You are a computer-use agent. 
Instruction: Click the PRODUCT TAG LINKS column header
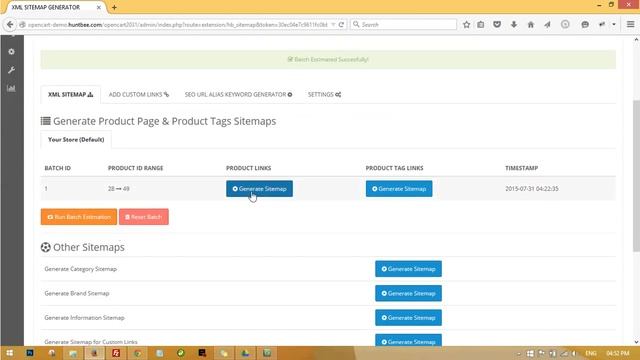point(394,168)
